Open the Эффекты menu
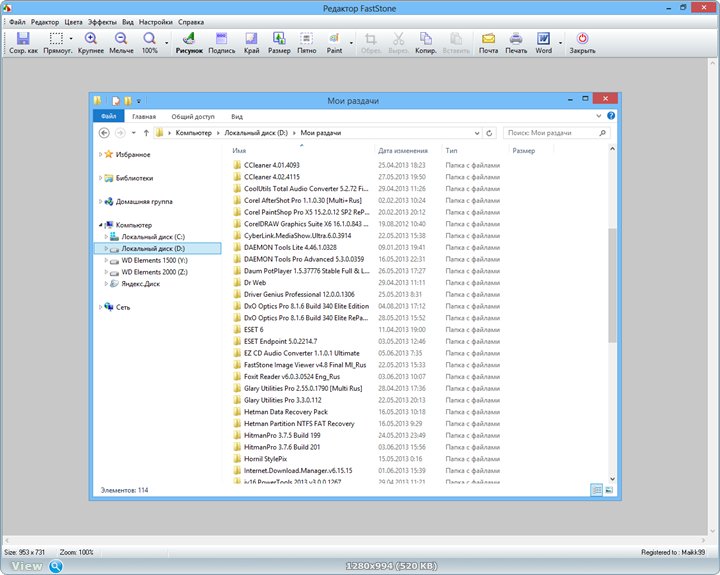720x575 pixels. coord(101,21)
